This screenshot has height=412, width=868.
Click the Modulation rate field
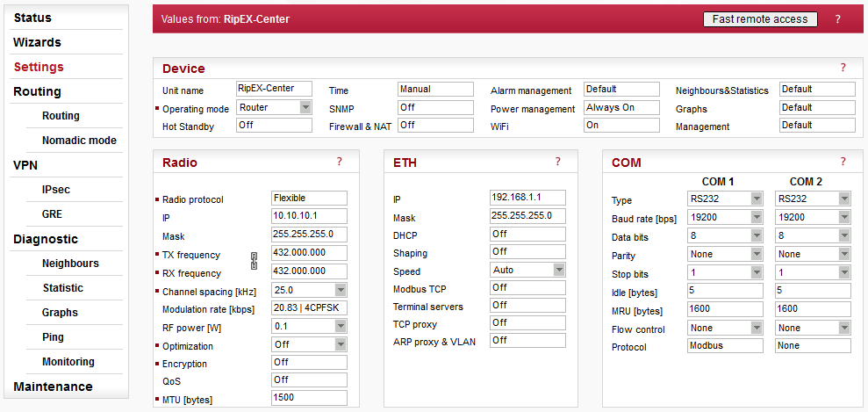click(x=310, y=307)
